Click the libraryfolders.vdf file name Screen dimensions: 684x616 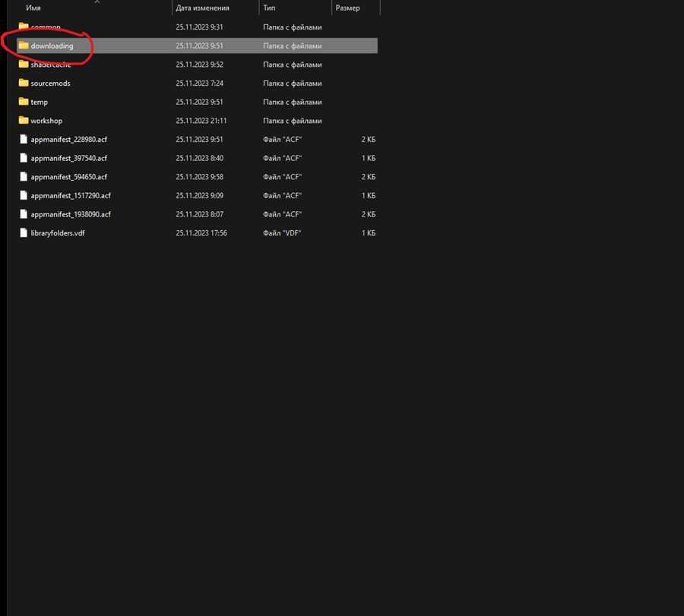(58, 232)
